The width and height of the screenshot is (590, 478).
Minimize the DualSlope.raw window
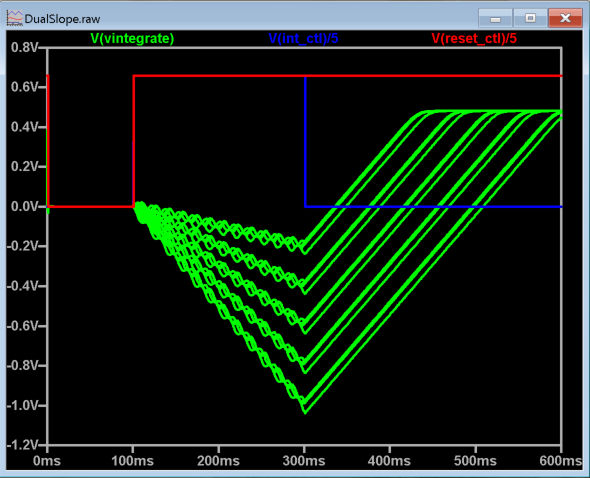(495, 18)
